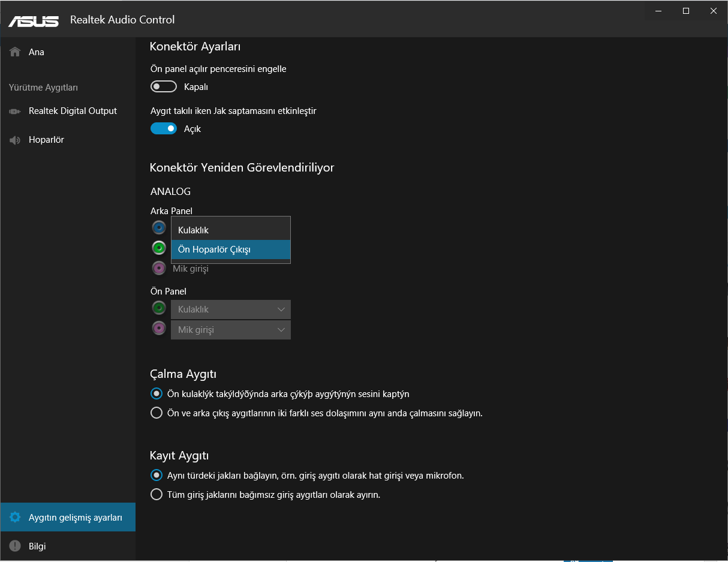Select the simultaneous front and rear playback option
This screenshot has width=728, height=562.
[157, 413]
